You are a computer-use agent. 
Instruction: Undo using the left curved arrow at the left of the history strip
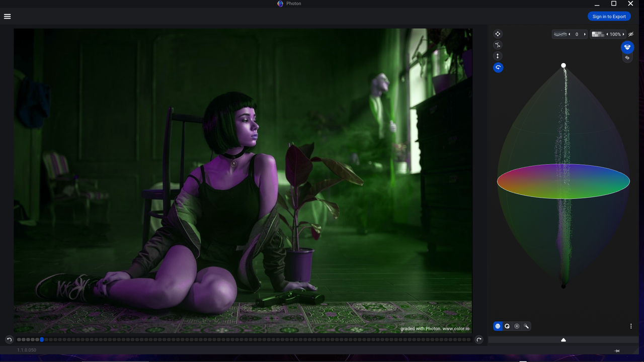pos(9,340)
